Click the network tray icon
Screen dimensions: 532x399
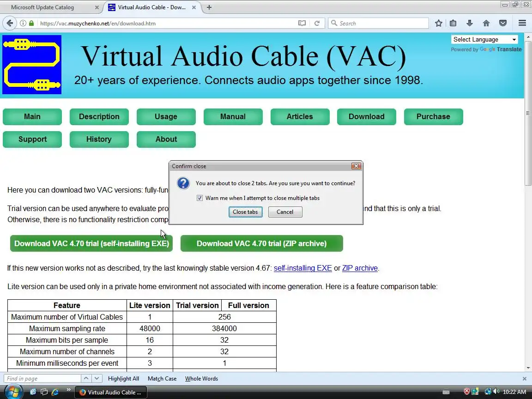[x=488, y=392]
